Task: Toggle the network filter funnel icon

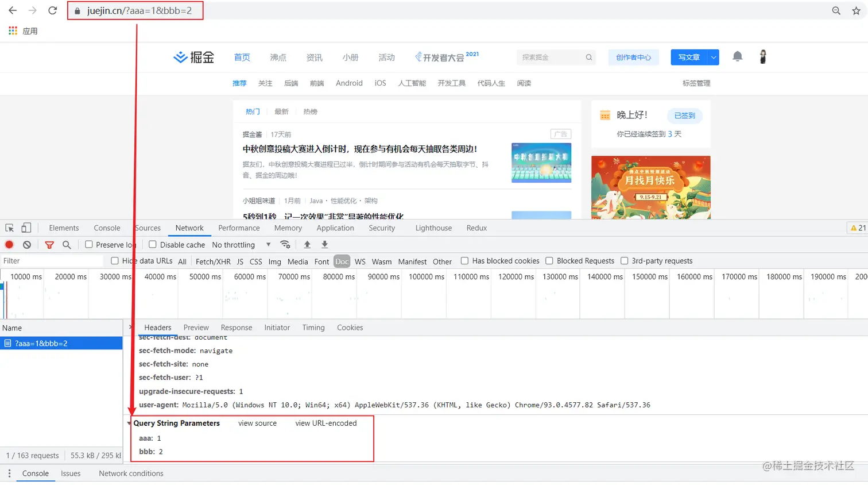Action: 49,245
